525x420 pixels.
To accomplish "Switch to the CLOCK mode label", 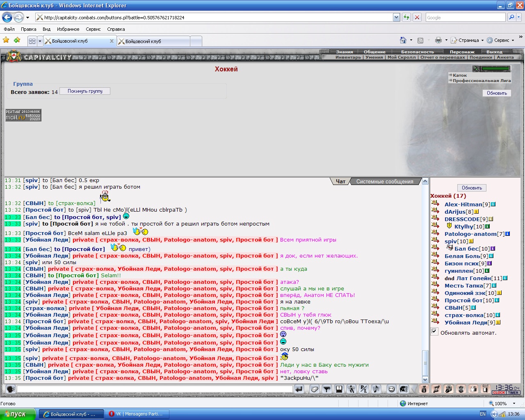I will pos(499,393).
